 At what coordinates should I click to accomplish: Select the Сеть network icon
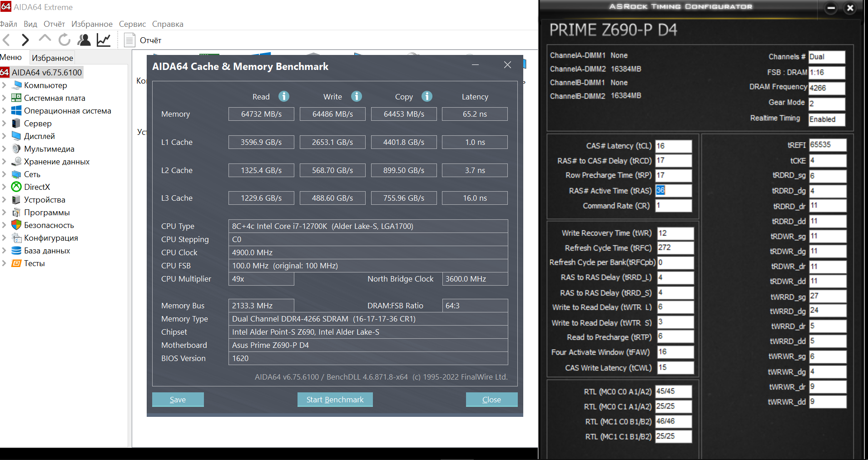[x=16, y=174]
